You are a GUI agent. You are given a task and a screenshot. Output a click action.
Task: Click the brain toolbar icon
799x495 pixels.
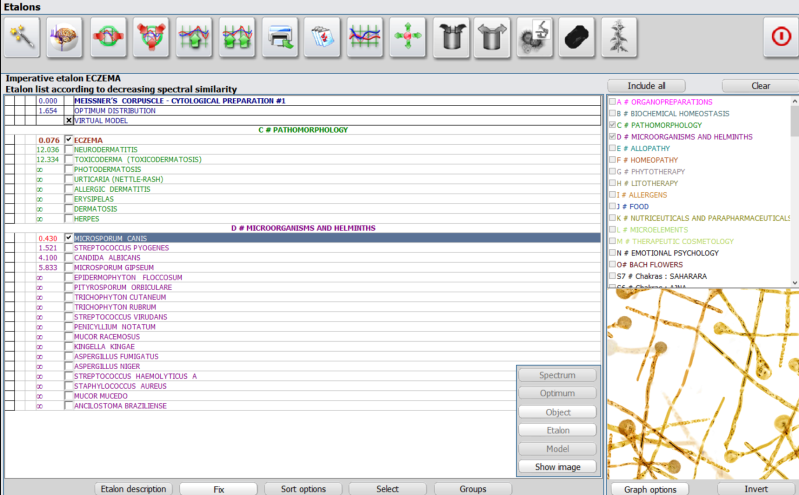tap(65, 37)
